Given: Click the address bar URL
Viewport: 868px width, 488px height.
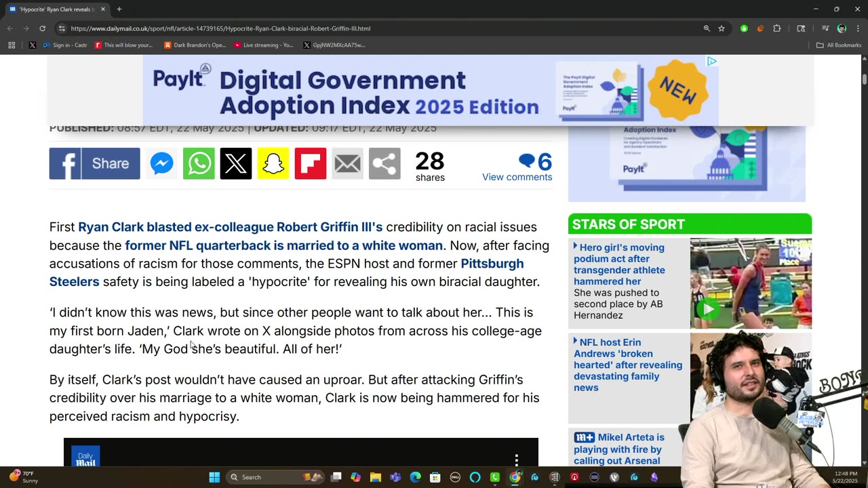Looking at the screenshot, I should (x=220, y=28).
